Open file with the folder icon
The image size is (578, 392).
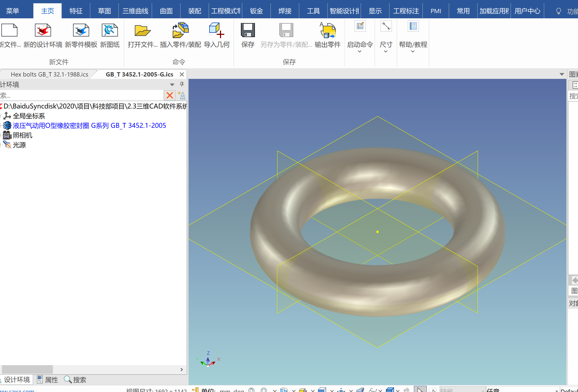(142, 31)
